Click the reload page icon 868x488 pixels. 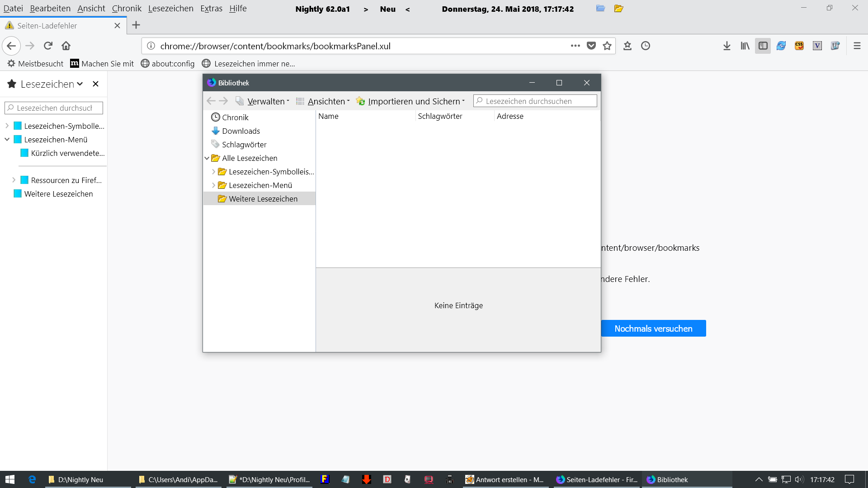pos(48,46)
